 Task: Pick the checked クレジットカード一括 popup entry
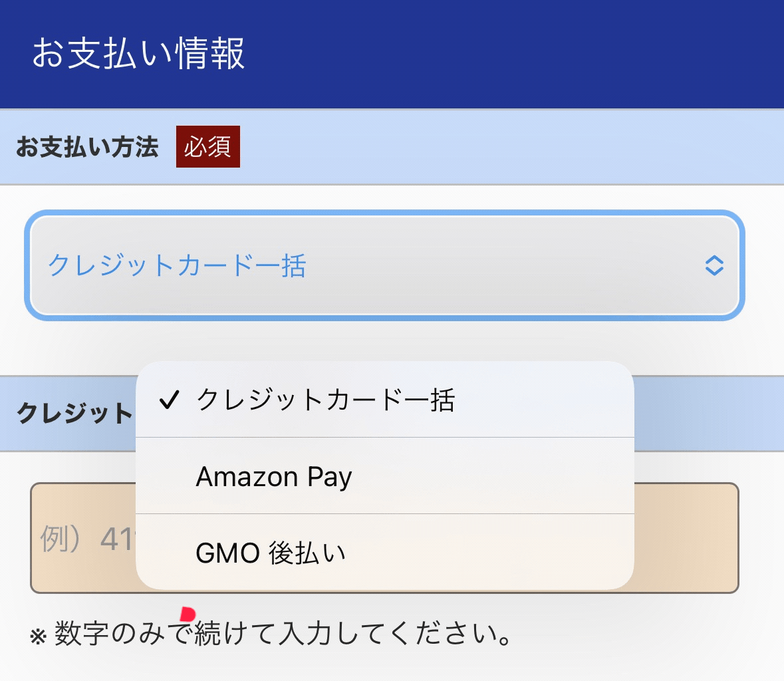coord(325,400)
